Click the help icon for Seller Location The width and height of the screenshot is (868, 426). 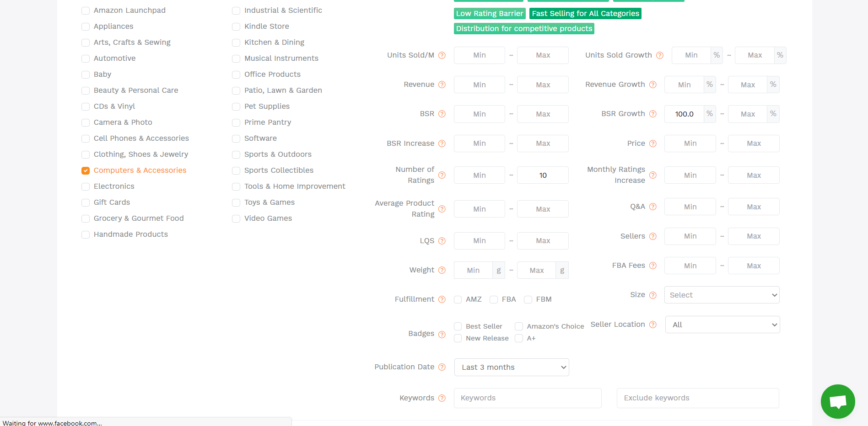[653, 325]
